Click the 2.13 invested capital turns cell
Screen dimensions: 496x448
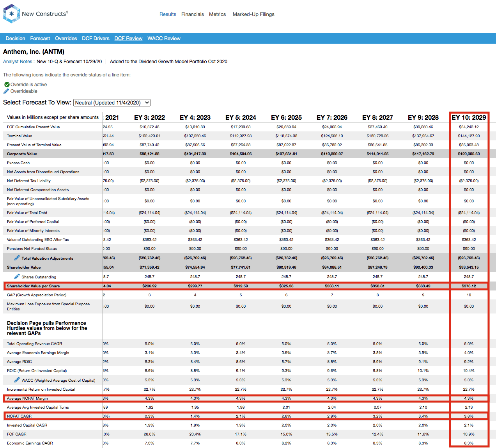pyautogui.click(x=469, y=407)
